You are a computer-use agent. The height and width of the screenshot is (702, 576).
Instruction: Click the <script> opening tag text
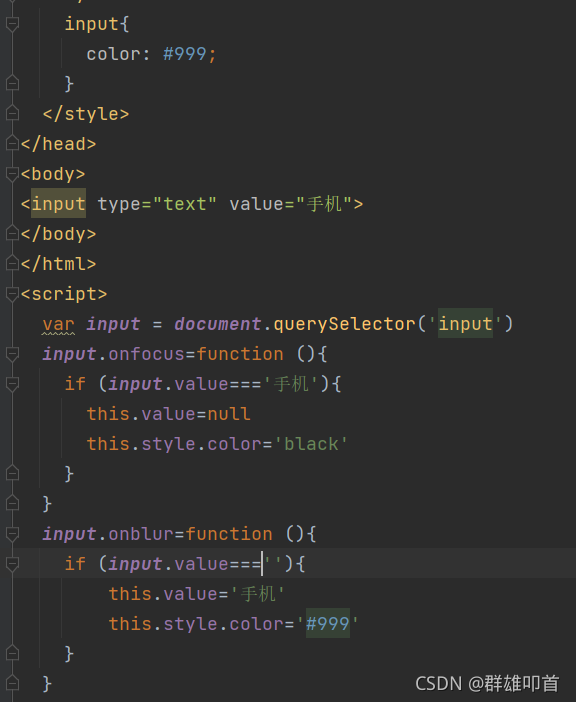[x=64, y=294]
